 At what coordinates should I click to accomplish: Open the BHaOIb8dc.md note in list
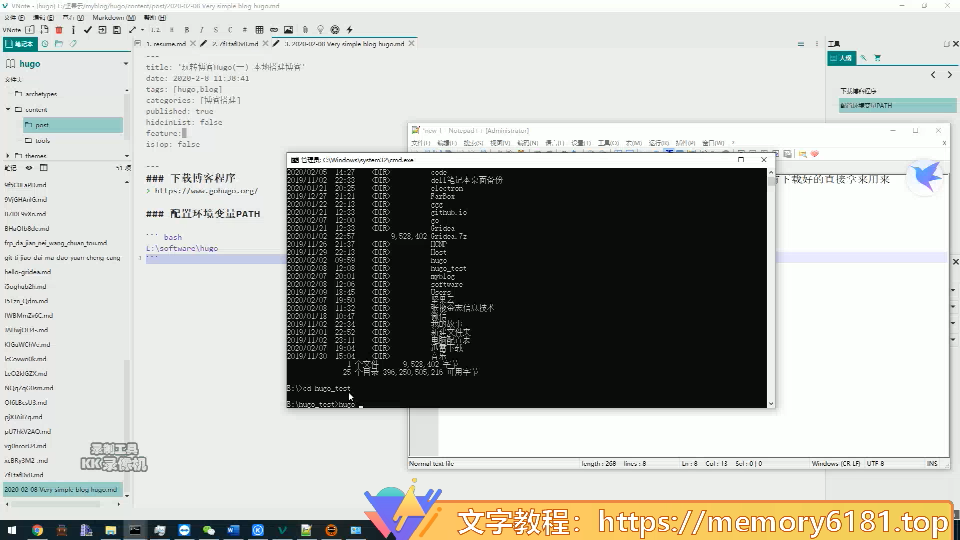click(x=27, y=228)
